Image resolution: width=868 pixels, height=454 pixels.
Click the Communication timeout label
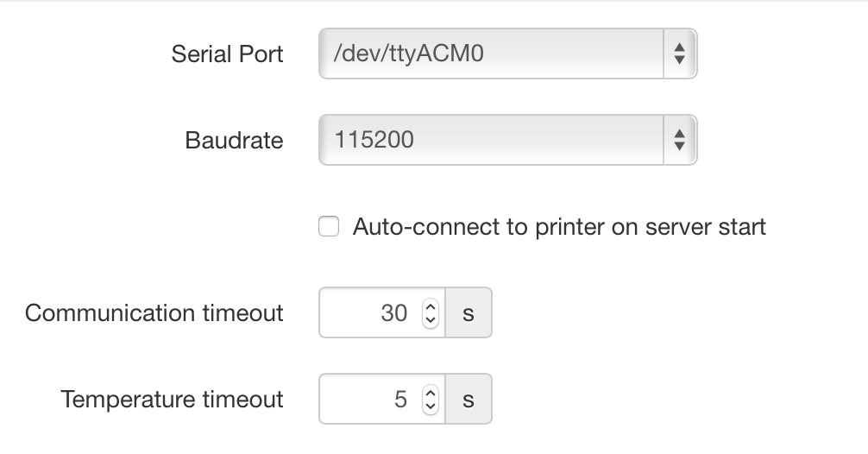pyautogui.click(x=154, y=312)
